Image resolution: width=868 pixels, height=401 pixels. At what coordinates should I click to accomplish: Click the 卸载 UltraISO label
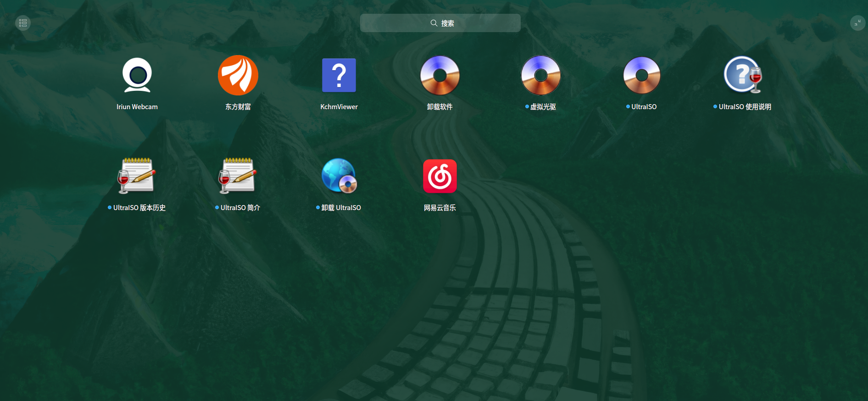click(x=341, y=208)
